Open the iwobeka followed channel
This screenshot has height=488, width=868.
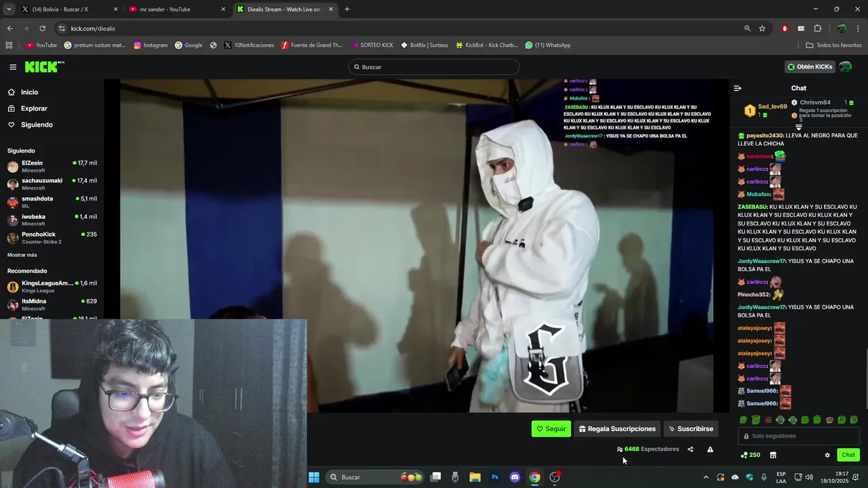[52, 220]
